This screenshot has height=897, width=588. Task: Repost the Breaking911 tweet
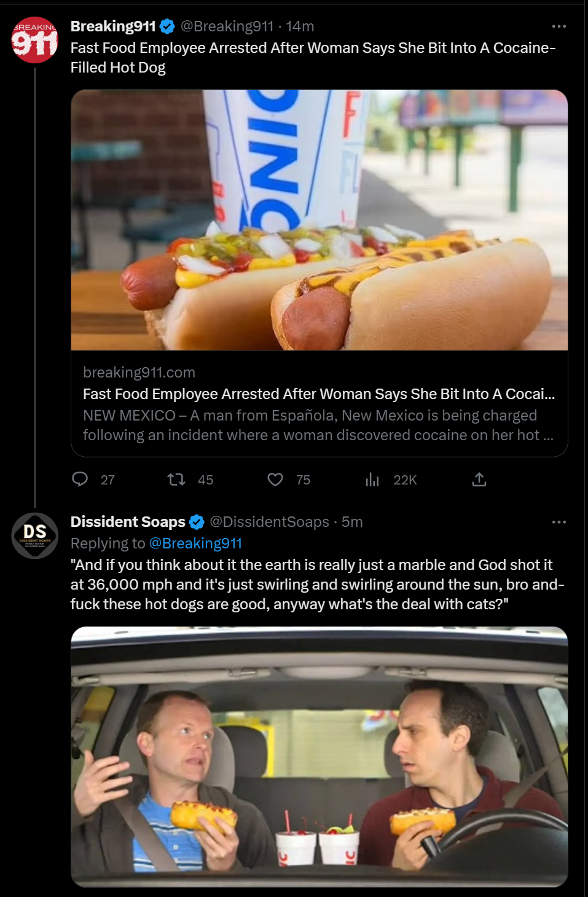[x=176, y=480]
